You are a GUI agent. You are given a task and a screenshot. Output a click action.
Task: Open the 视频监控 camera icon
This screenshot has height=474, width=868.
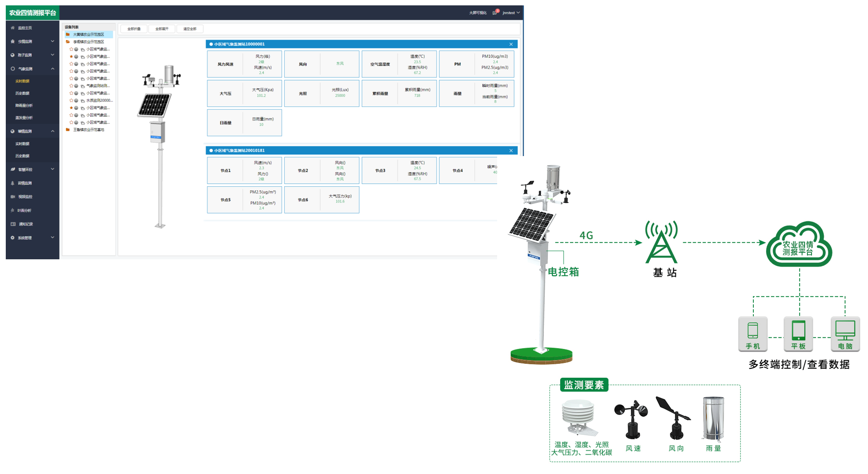[13, 197]
